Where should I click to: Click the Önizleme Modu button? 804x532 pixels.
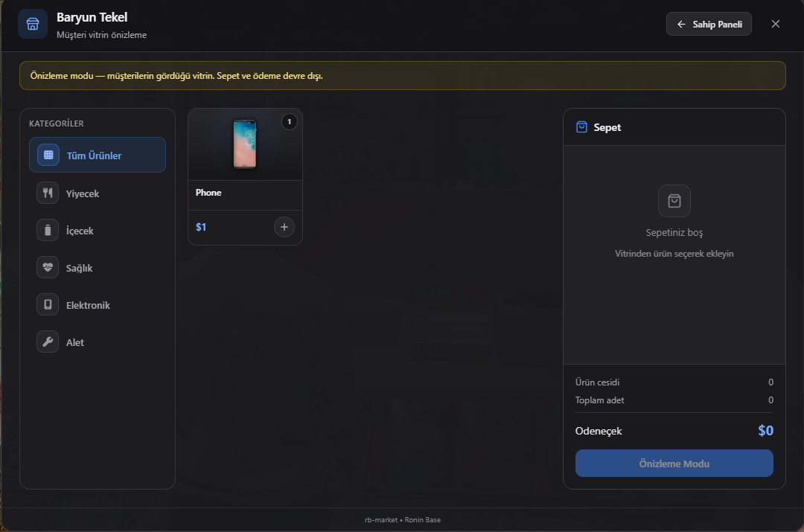[674, 464]
